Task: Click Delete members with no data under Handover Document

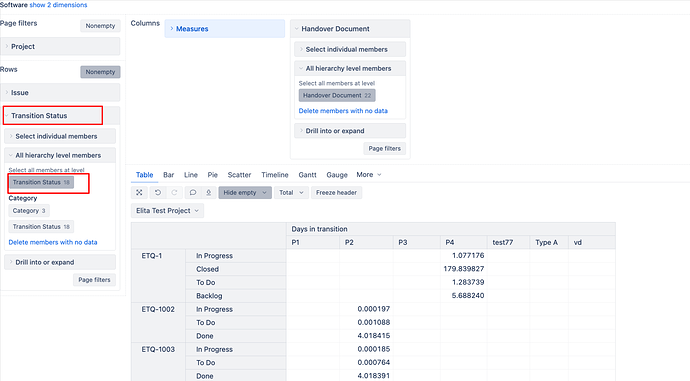Action: click(x=343, y=111)
